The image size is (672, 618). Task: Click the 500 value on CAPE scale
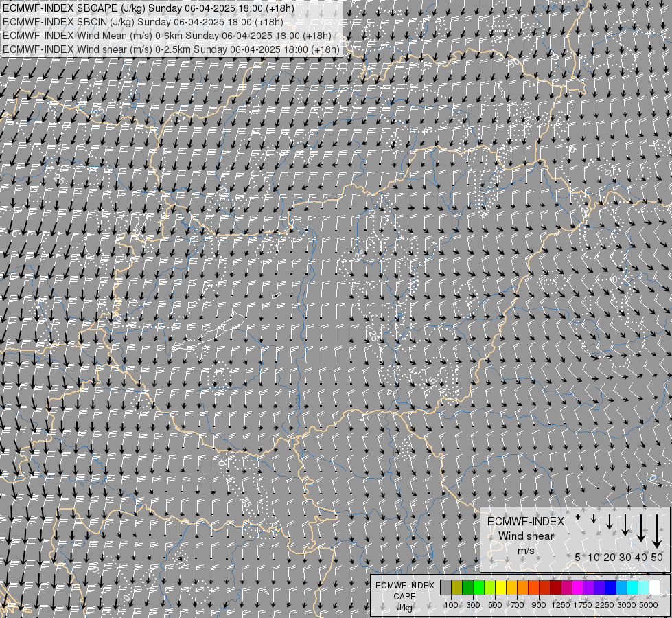[495, 605]
